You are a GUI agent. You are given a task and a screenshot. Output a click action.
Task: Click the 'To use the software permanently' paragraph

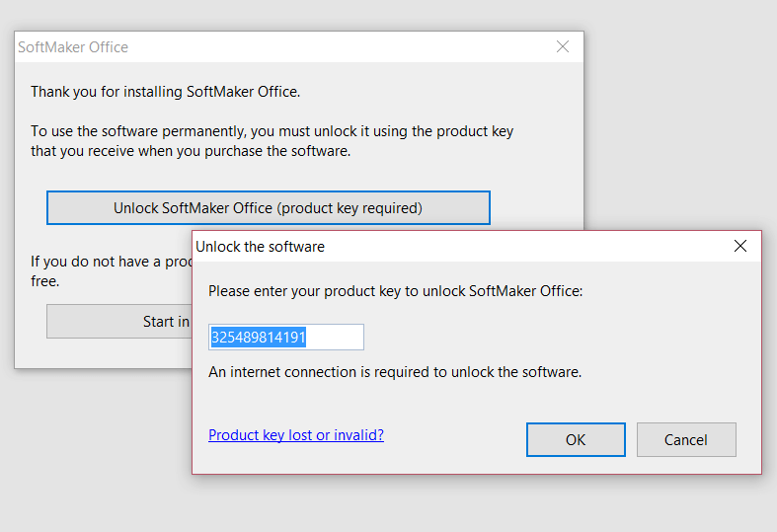point(272,131)
